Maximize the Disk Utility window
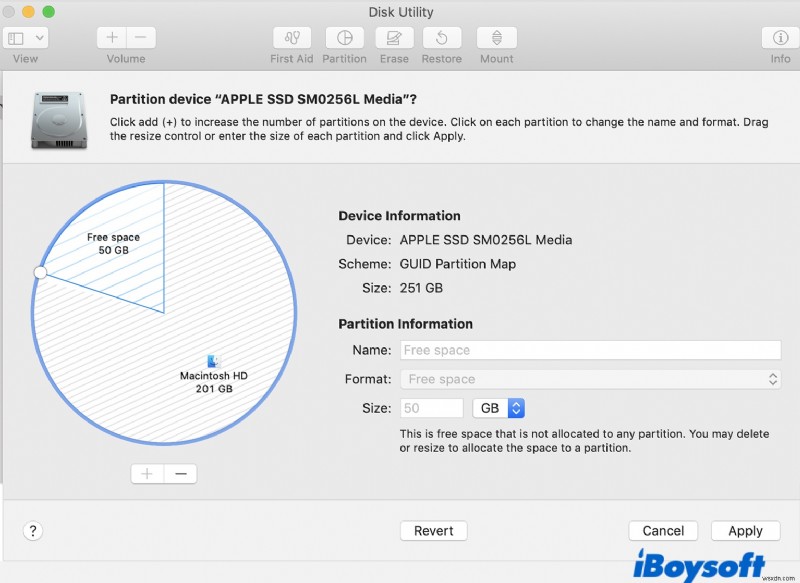 48,11
